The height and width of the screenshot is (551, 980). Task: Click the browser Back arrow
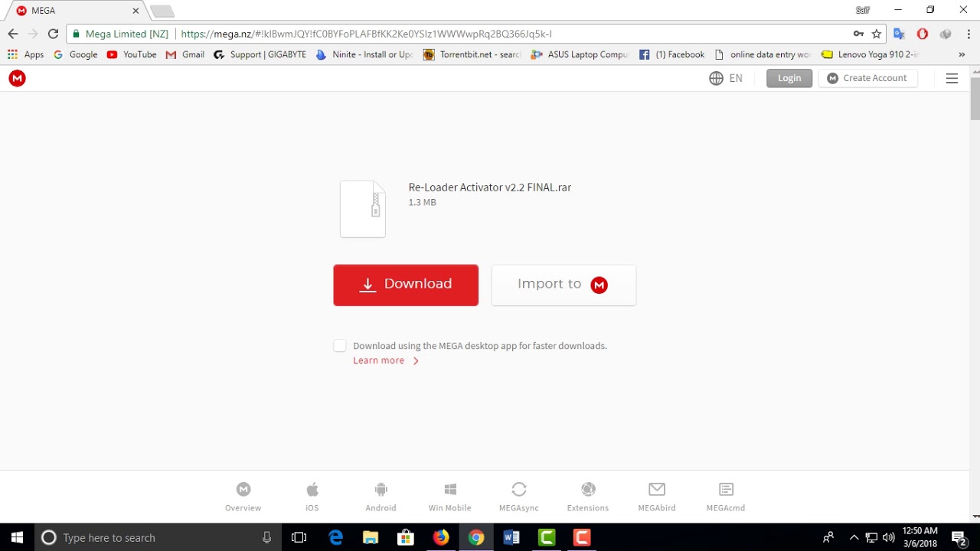pos(12,34)
